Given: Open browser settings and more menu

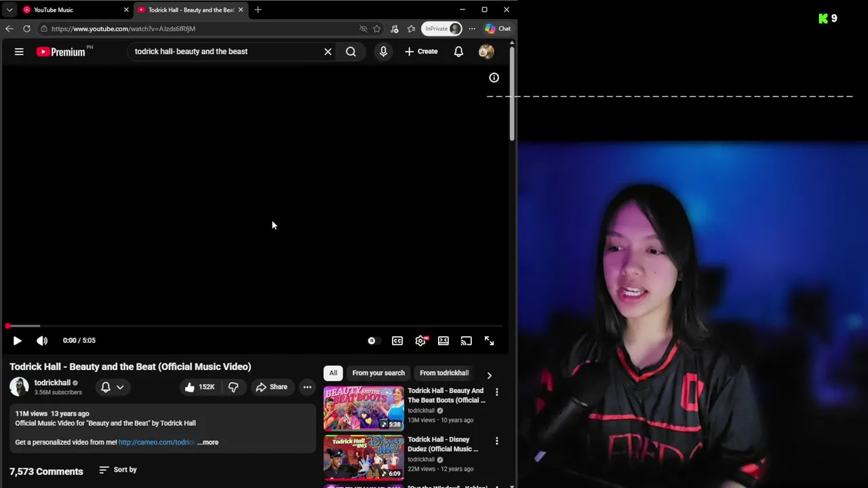Looking at the screenshot, I should coord(472,28).
